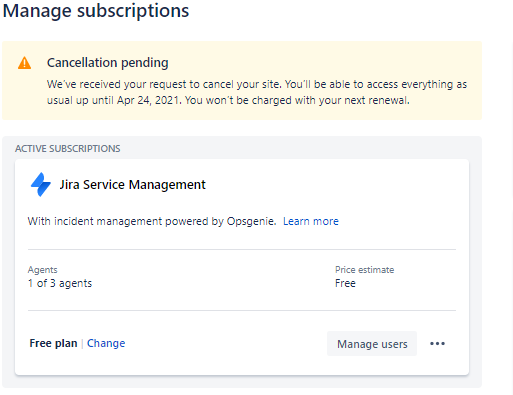Click the orange warning triangle icon
The width and height of the screenshot is (513, 395).
point(24,63)
